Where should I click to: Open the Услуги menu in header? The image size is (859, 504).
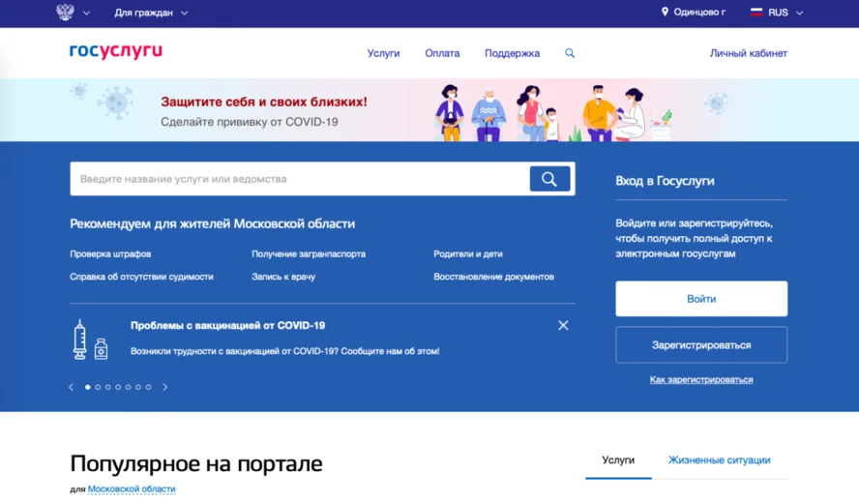pyautogui.click(x=383, y=53)
